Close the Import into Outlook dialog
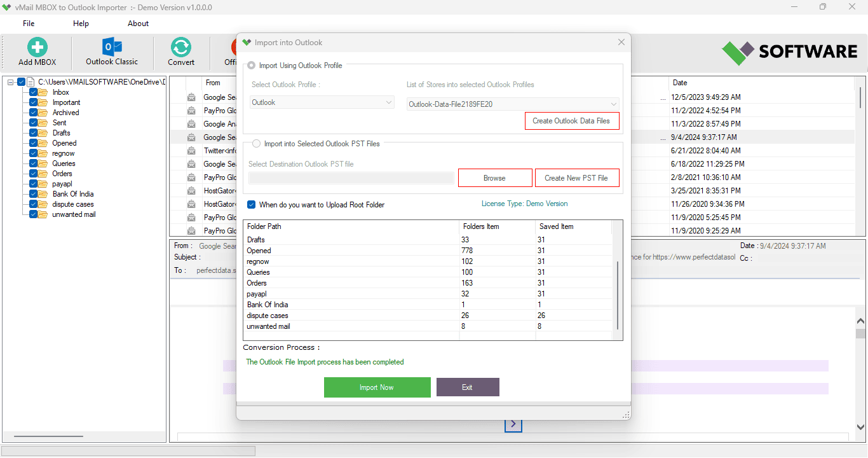868x458 pixels. pos(621,43)
